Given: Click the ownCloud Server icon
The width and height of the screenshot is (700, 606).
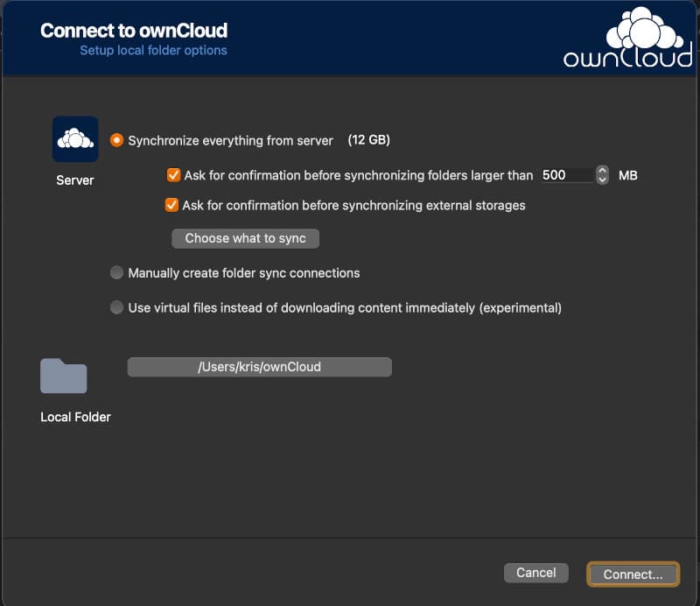Looking at the screenshot, I should click(75, 139).
